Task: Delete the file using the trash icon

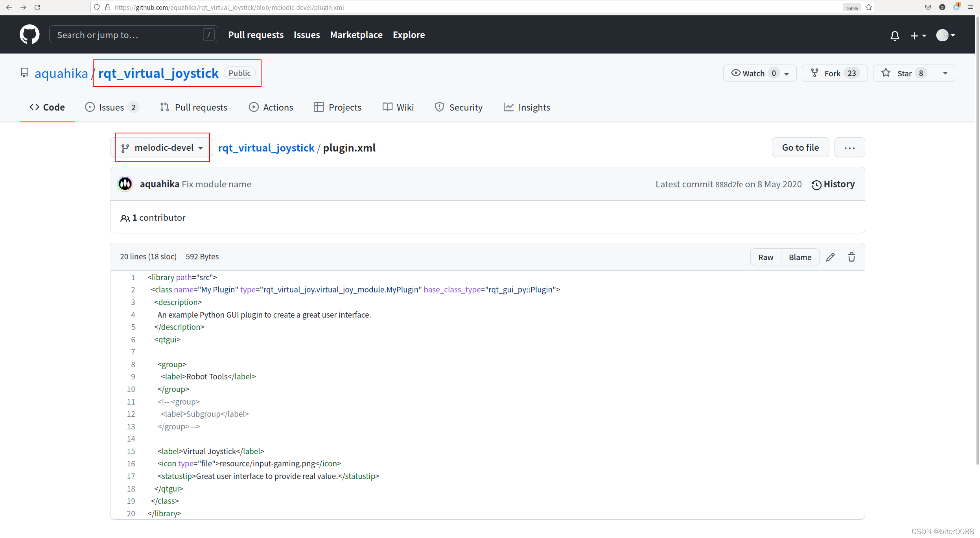Action: point(851,257)
